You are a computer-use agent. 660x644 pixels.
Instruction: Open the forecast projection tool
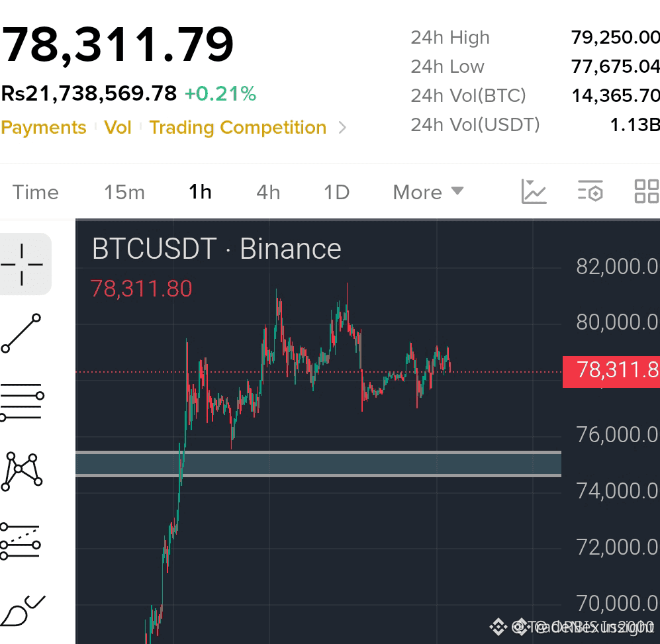click(x=21, y=541)
